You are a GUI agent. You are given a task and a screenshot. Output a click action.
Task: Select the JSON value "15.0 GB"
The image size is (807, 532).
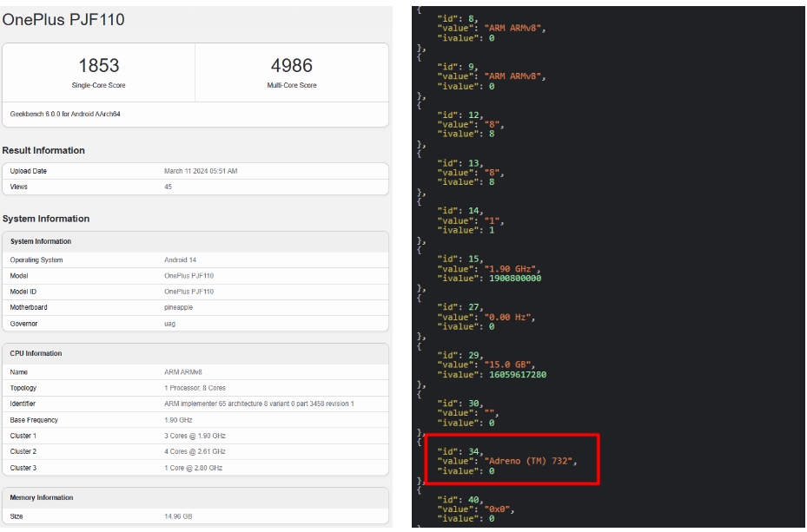[507, 365]
